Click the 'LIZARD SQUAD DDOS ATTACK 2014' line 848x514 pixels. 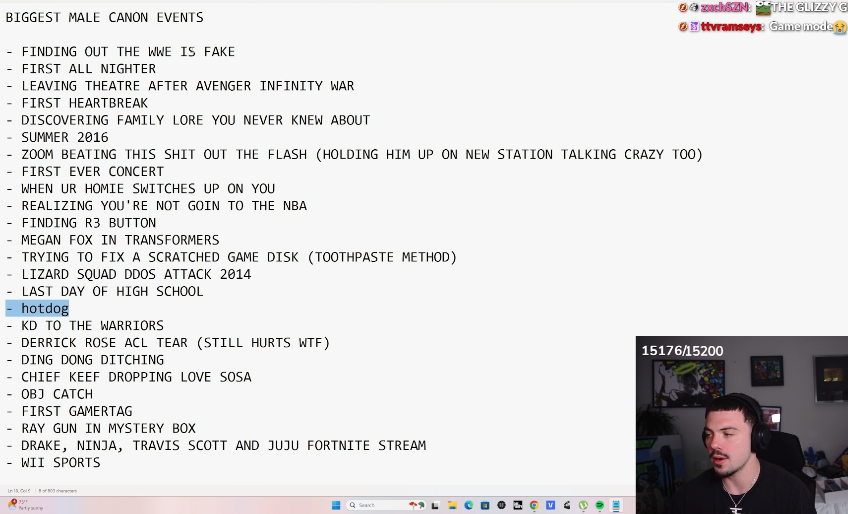(128, 274)
